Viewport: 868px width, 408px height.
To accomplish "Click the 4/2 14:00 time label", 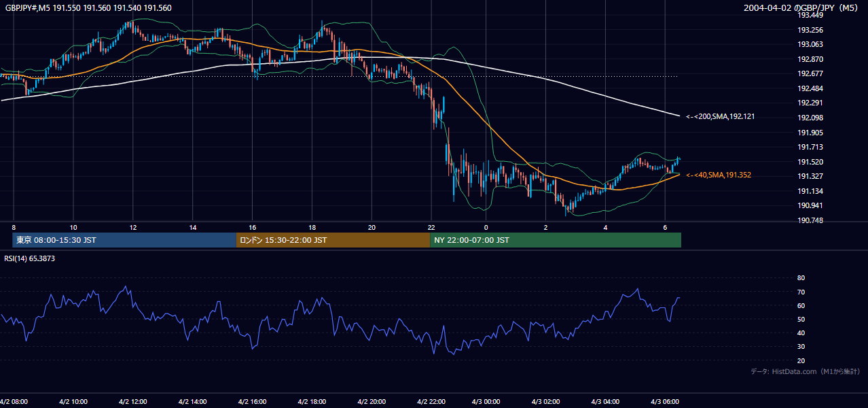I will coord(192,401).
